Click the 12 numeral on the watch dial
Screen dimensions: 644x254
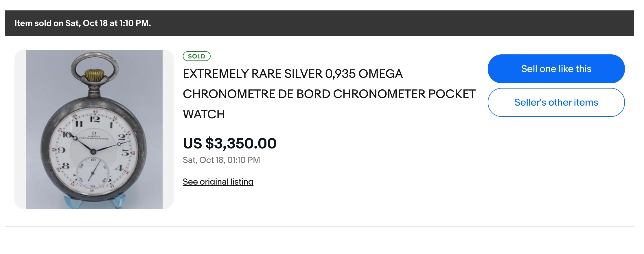95,119
